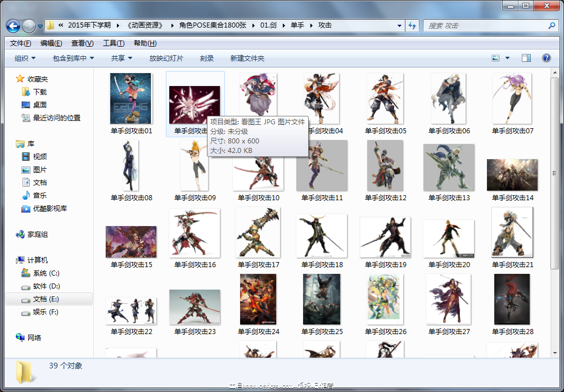Select thumbnail 单手剑攻击17

258,232
